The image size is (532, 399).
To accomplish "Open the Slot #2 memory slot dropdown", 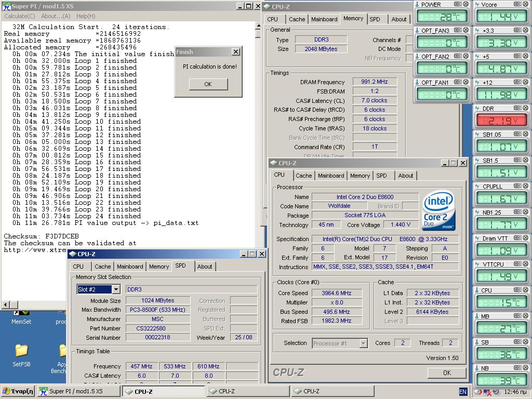I will (x=116, y=289).
